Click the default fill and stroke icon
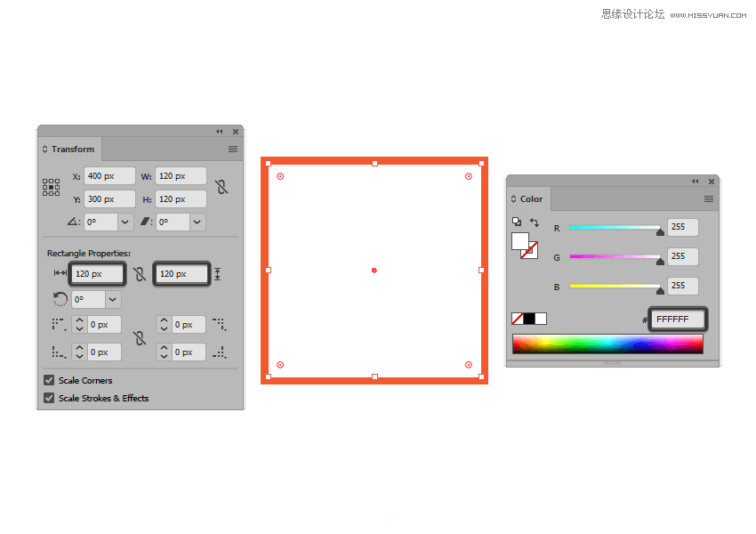Screen dimensions: 756x534 [x=517, y=222]
